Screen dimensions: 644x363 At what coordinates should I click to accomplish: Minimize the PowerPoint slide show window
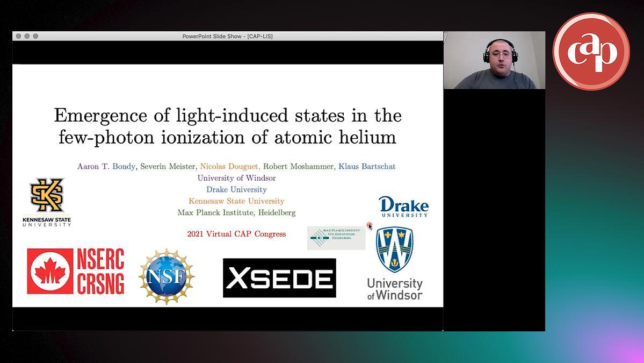[x=27, y=36]
